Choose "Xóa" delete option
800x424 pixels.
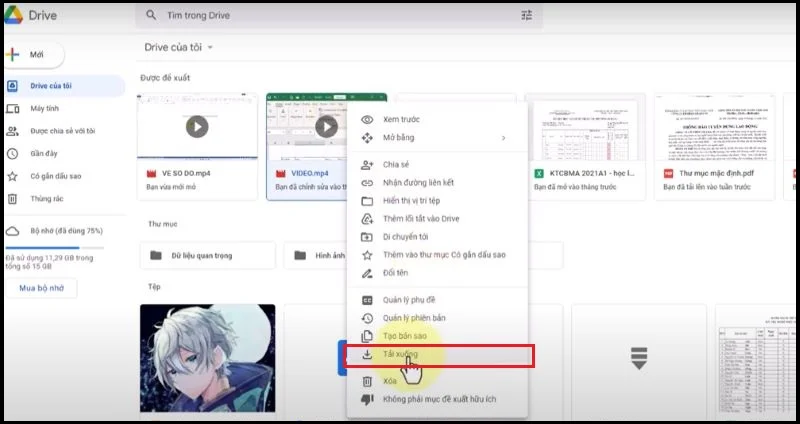(437, 381)
